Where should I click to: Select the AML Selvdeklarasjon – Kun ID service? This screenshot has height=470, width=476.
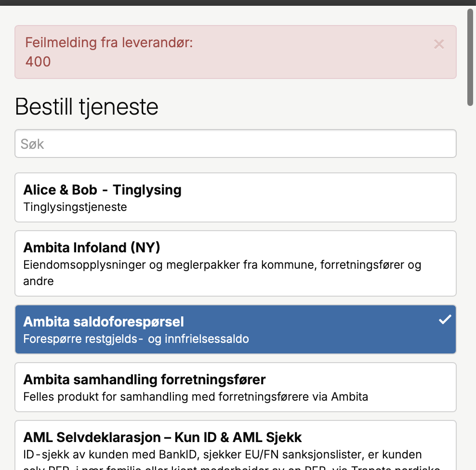pos(236,443)
